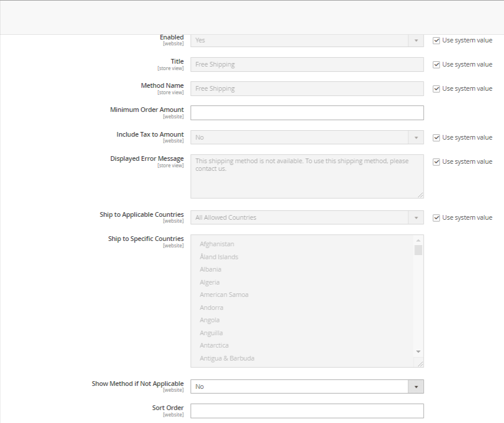Screen dimensions: 504x423
Task: Uncheck Use system value for Ship to Applicable Countries
Action: tap(436, 218)
